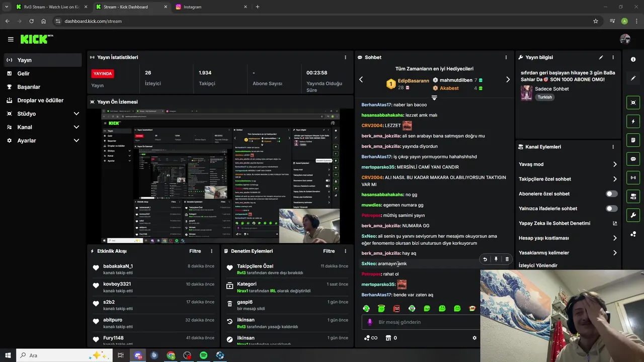
Task: Toggle the lightning activity icon in right rail
Action: coord(633,121)
